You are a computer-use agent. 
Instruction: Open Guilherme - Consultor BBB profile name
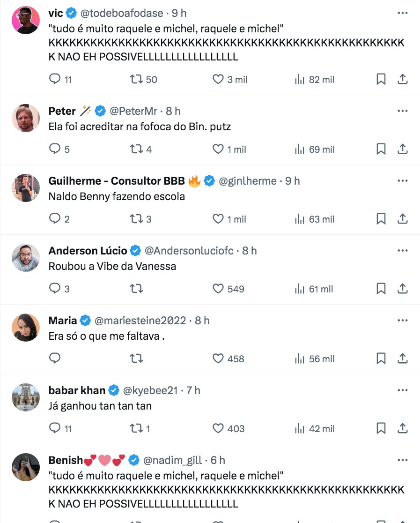(x=117, y=181)
